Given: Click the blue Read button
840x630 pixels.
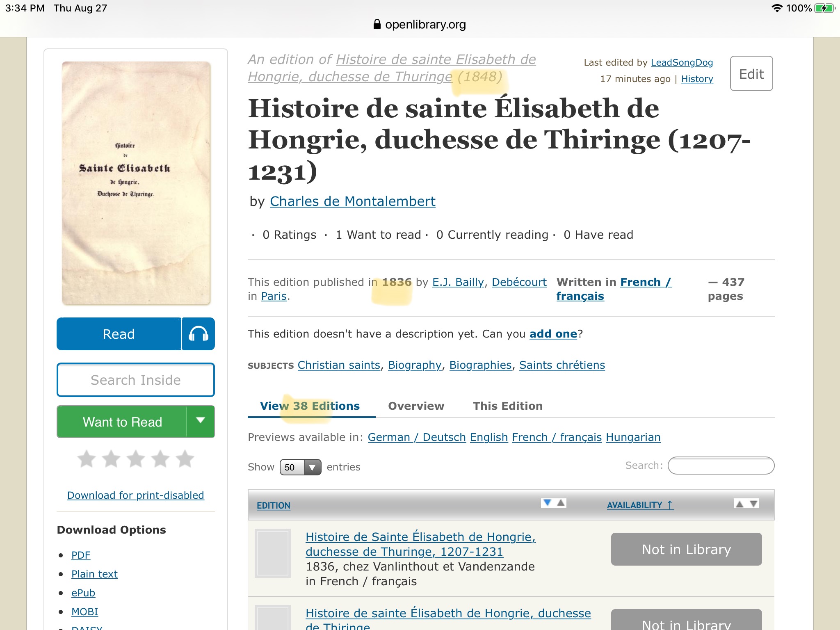Looking at the screenshot, I should 119,334.
